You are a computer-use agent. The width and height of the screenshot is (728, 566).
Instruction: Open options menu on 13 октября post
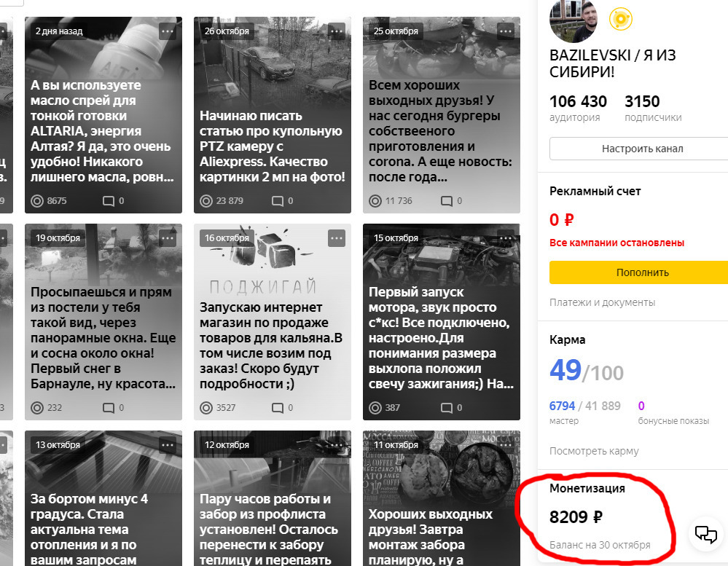(167, 445)
